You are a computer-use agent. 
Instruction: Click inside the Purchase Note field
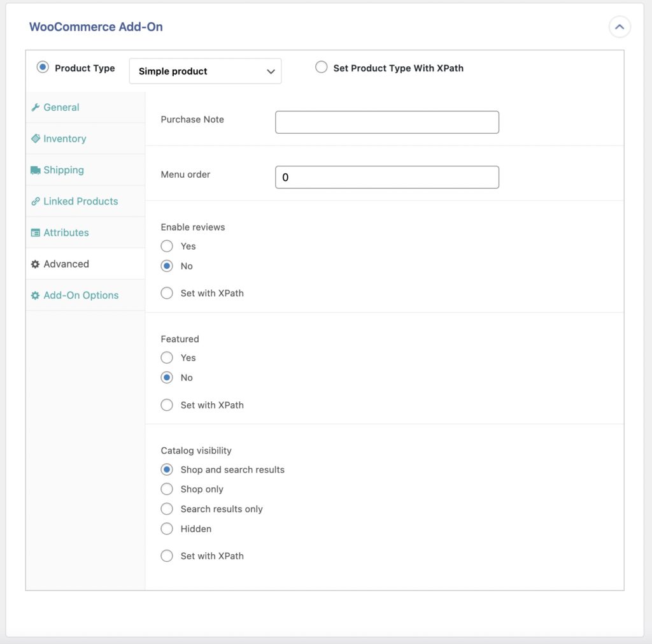tap(386, 122)
